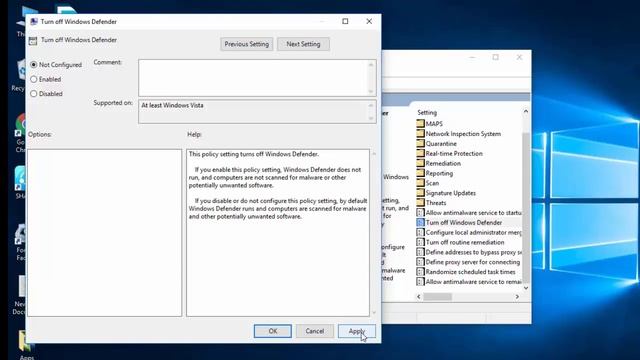
Task: Click the Allow antimalware service to startup policy icon
Action: tap(420, 212)
